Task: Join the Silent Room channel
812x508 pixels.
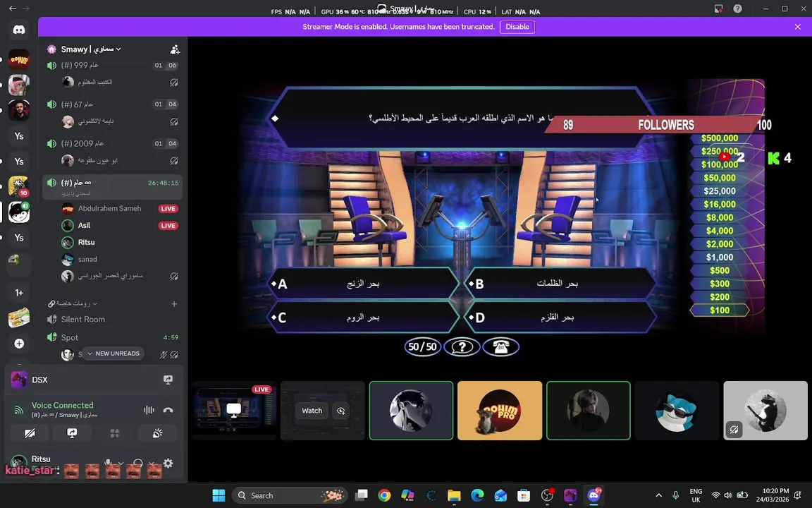Action: point(112,320)
